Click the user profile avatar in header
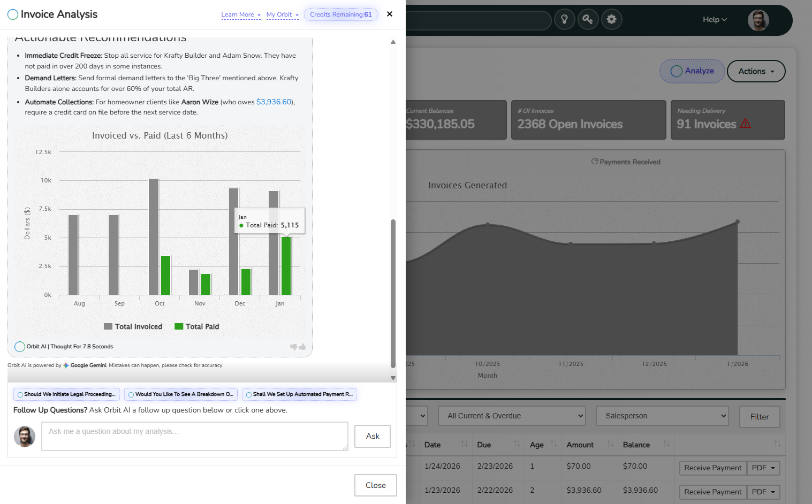The width and height of the screenshot is (812, 504). click(758, 20)
